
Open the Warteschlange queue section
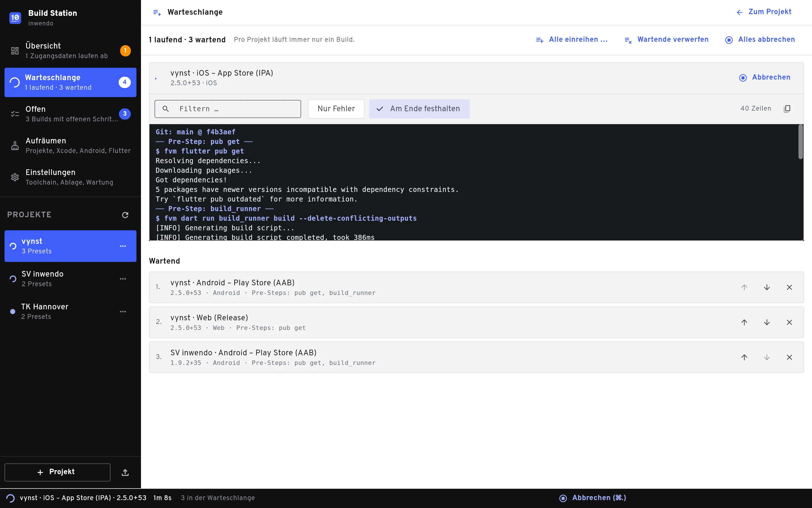click(x=70, y=82)
